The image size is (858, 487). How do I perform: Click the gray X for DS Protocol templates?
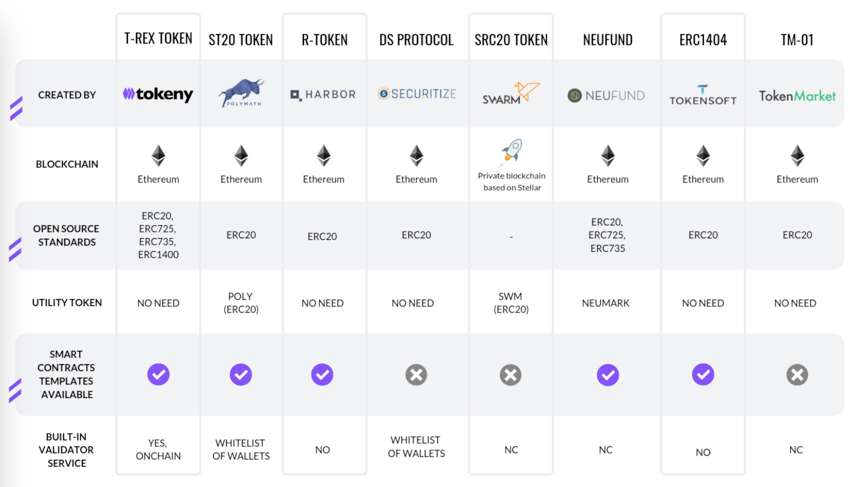pos(416,375)
